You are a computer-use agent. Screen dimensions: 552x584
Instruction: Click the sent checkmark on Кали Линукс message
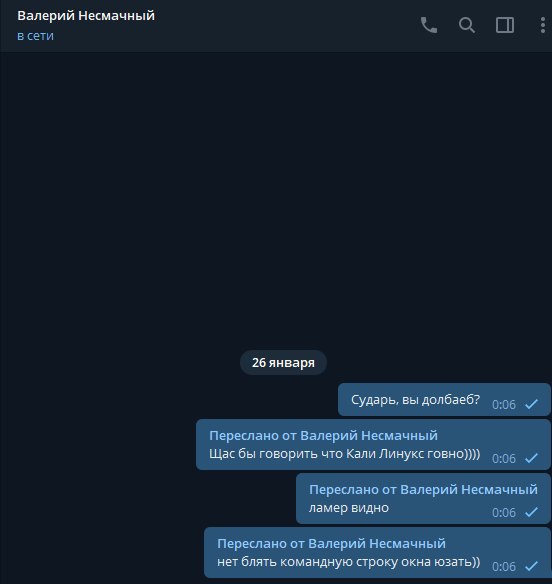pyautogui.click(x=532, y=458)
